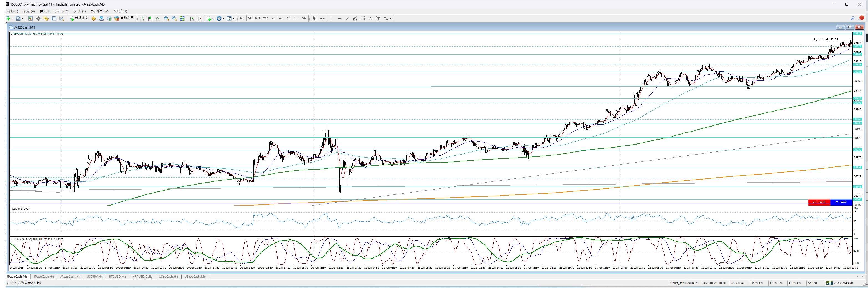Viewport: 868px width, 288px height.
Task: Select the Fibonacci retracement tool
Action: click(x=363, y=18)
